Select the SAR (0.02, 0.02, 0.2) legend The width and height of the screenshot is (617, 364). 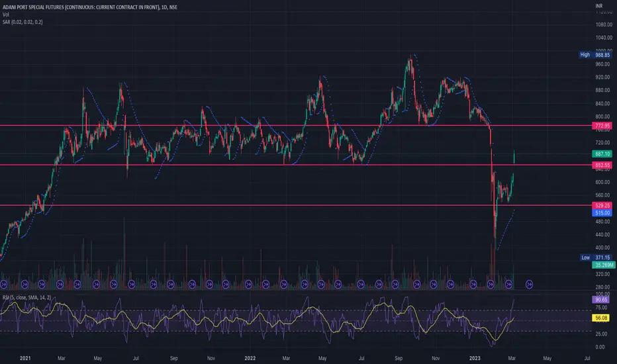tap(23, 22)
